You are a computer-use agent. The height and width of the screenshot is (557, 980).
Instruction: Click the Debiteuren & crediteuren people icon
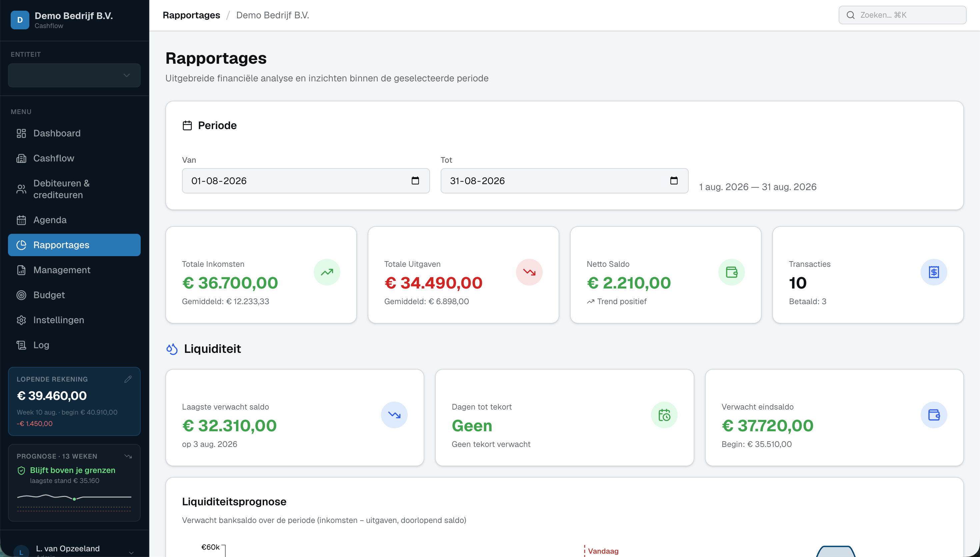[21, 189]
